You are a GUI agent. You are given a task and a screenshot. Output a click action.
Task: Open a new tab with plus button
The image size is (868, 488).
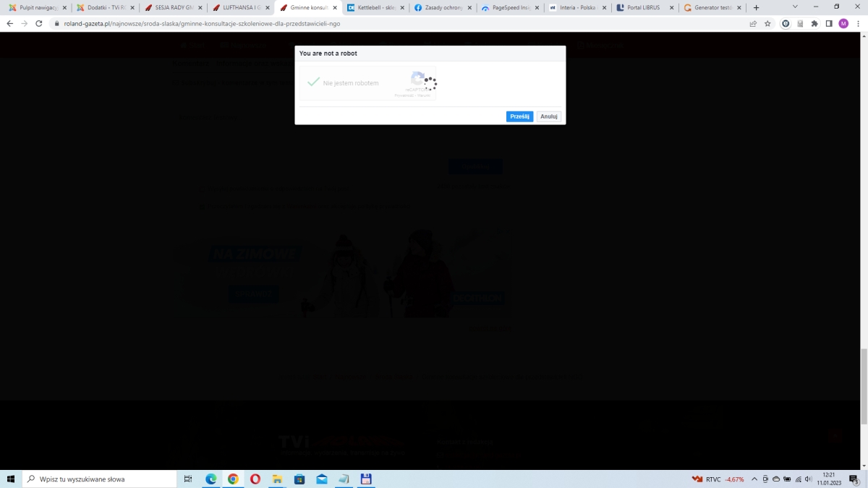coord(757,8)
